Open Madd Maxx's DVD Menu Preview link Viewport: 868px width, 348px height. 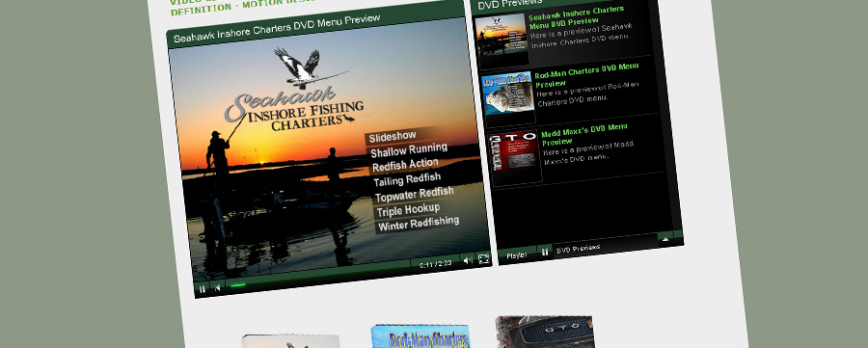click(x=584, y=133)
